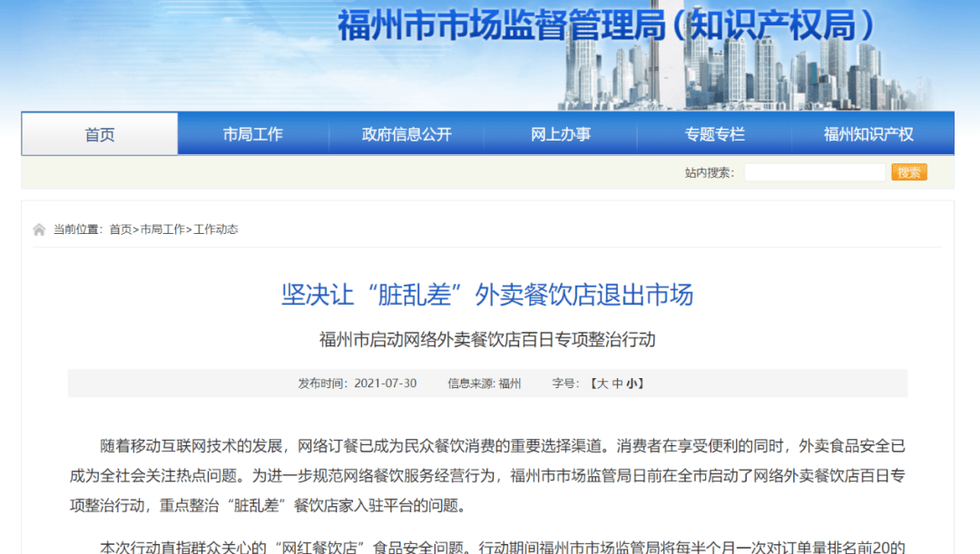Open the 网上办事 navigation menu
This screenshot has width=980, height=554.
[560, 133]
